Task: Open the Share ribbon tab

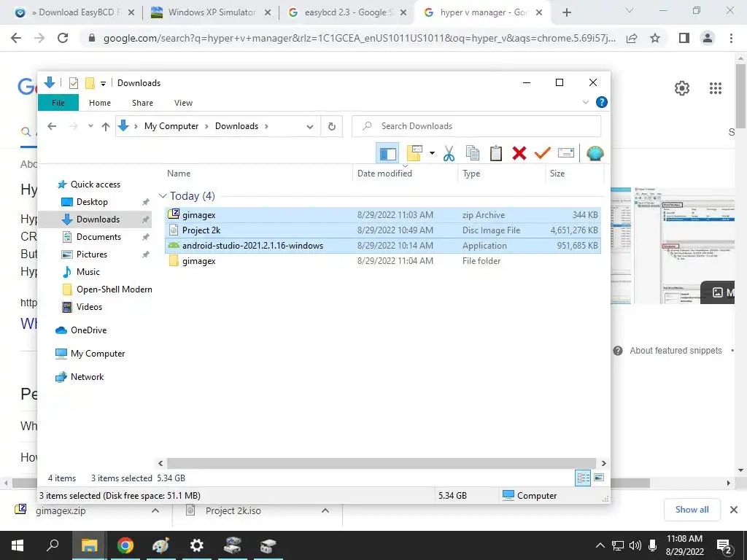Action: point(142,103)
